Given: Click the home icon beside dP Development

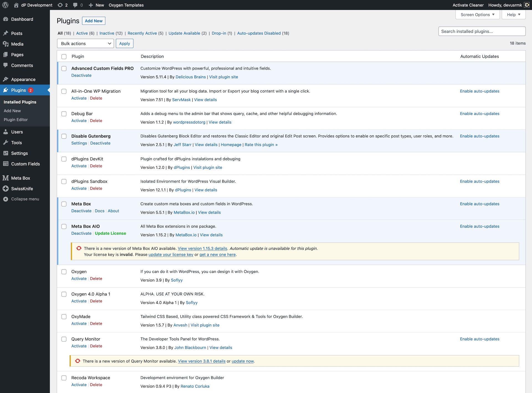Looking at the screenshot, I should tap(16, 5).
